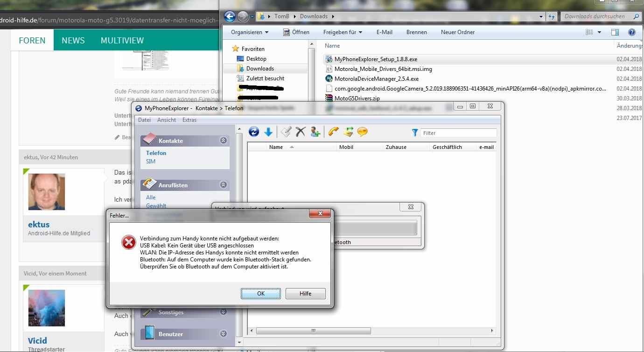Click the Downloads durchsuchen search field
Screen dimensions: 644x352
(x=601, y=16)
